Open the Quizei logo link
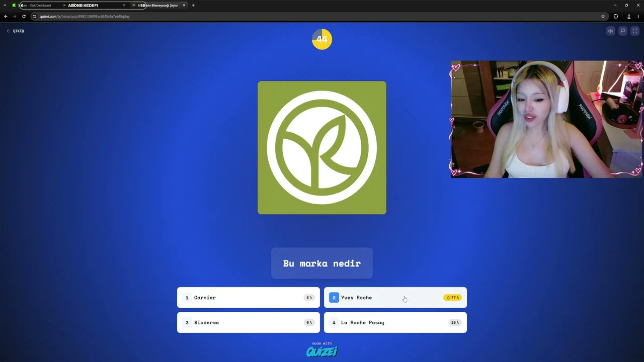This screenshot has height=362, width=644. tap(322, 351)
